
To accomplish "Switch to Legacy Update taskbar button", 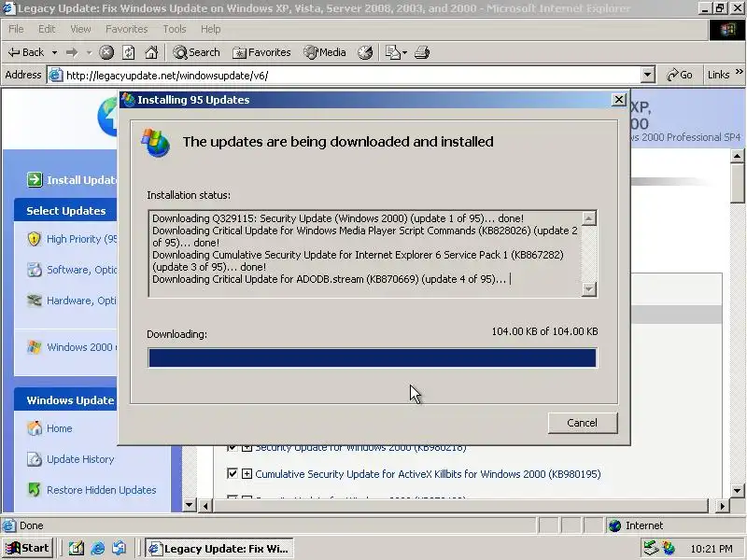I will [x=219, y=549].
